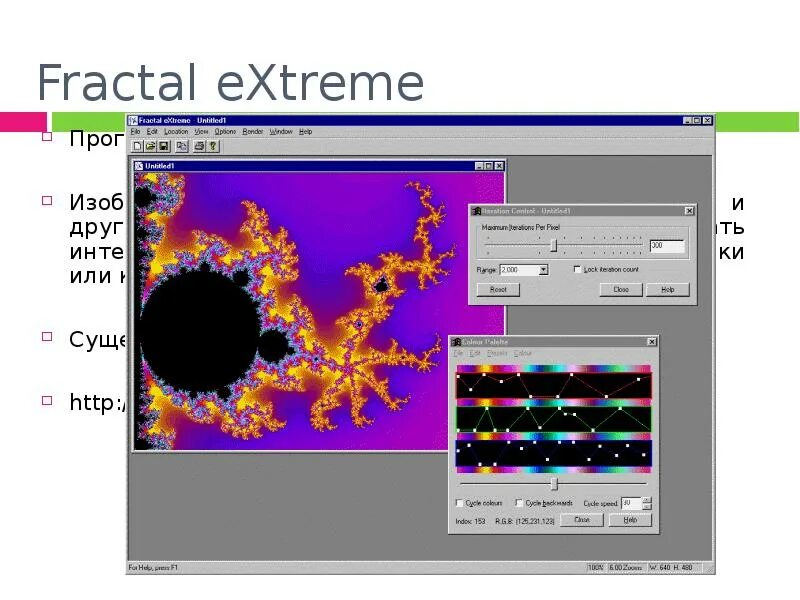
Task: Click the Open file toolbar icon
Action: point(151,146)
